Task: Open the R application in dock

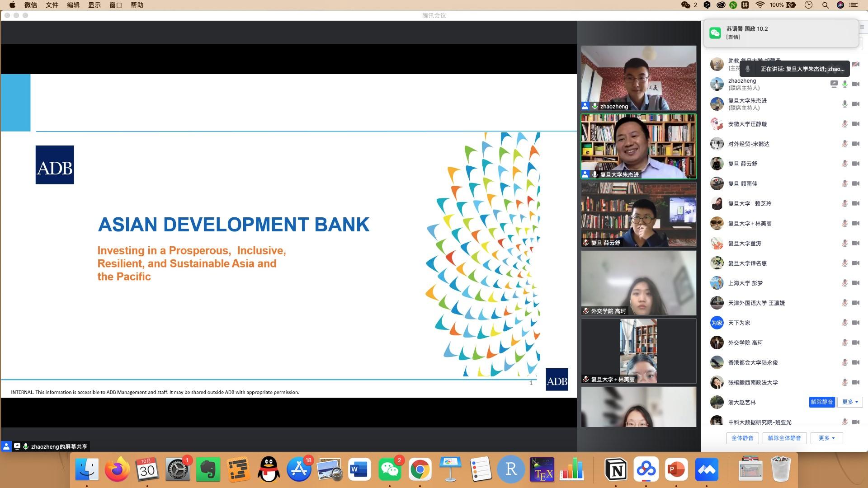Action: [511, 469]
